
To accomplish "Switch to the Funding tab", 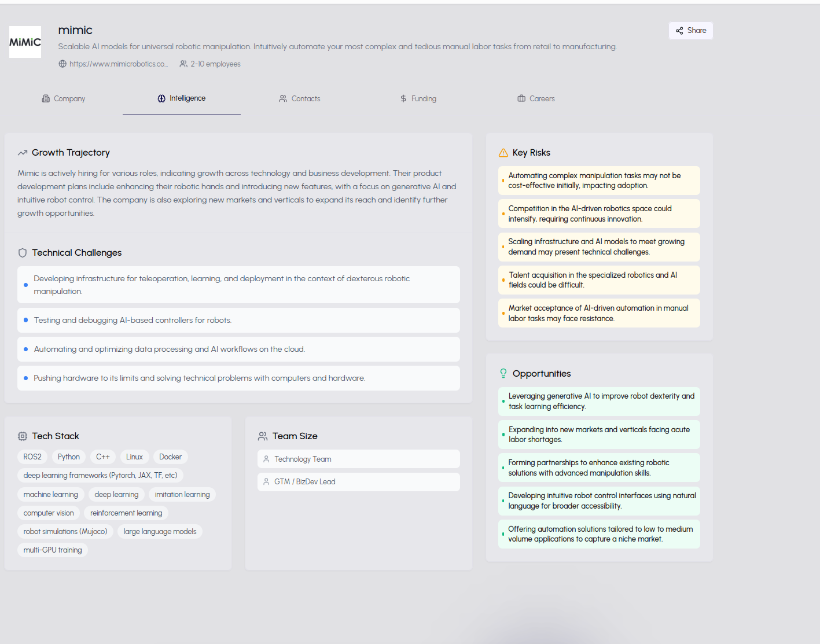I will pyautogui.click(x=418, y=99).
